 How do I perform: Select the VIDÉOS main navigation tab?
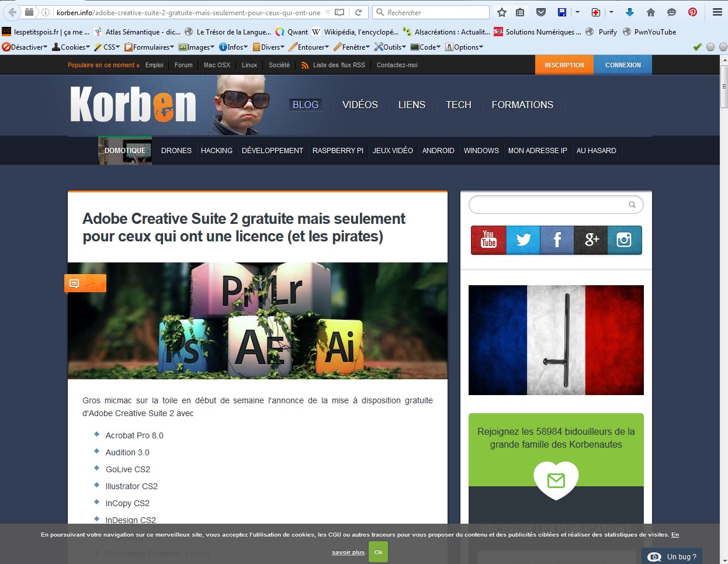(360, 105)
